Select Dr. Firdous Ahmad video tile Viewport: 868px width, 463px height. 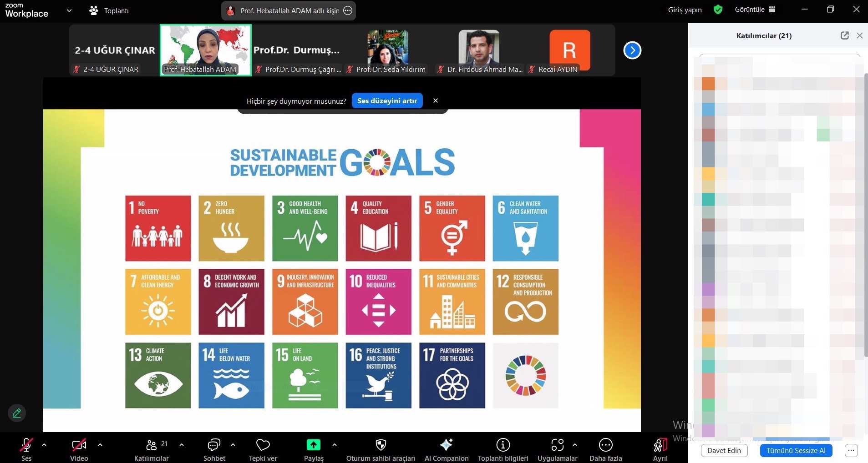[x=479, y=50]
